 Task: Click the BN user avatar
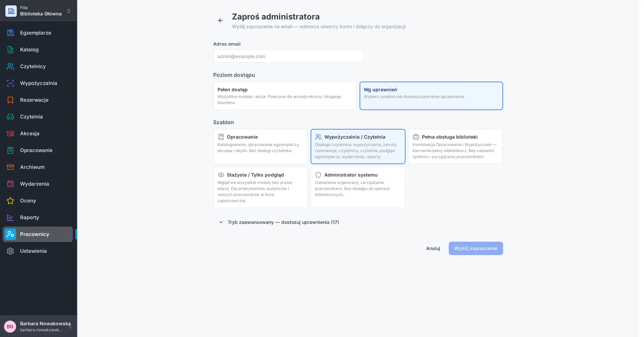10,327
